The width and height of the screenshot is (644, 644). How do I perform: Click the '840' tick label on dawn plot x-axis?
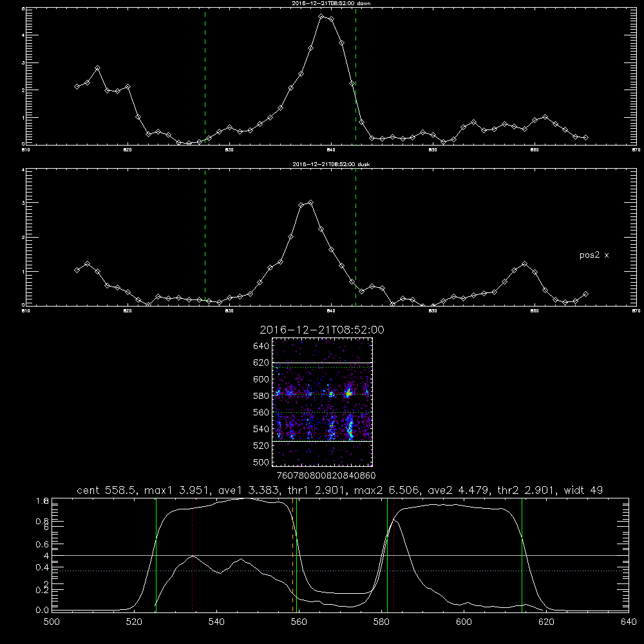tap(331, 150)
